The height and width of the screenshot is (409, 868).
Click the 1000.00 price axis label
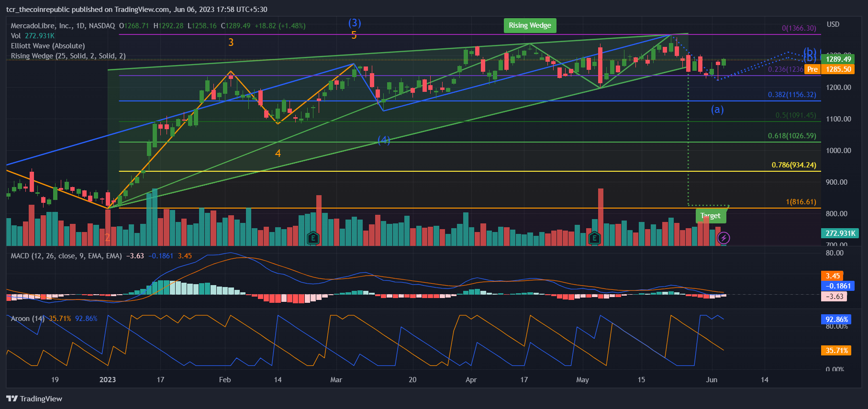(838, 151)
